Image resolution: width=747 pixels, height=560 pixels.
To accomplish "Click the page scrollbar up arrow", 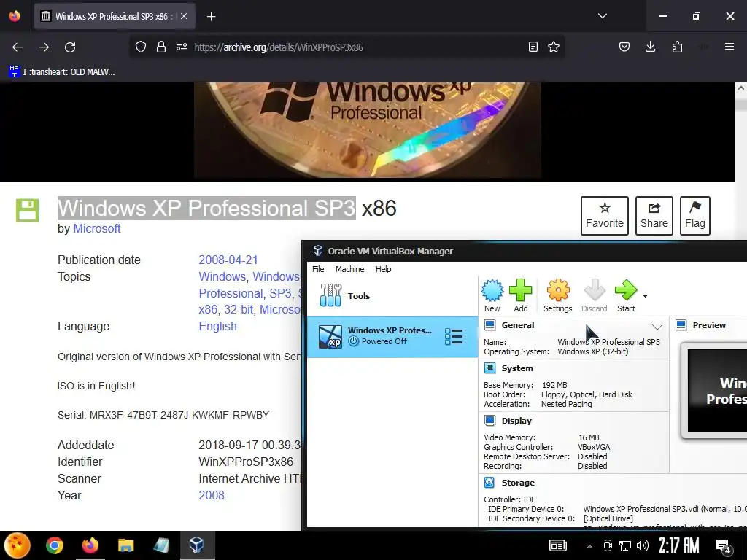I will (x=741, y=88).
